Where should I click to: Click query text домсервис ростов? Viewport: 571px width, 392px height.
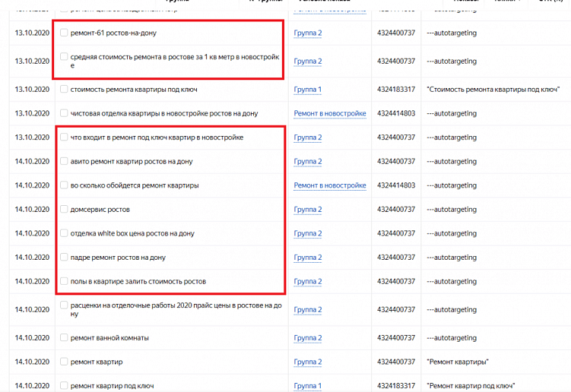[100, 210]
